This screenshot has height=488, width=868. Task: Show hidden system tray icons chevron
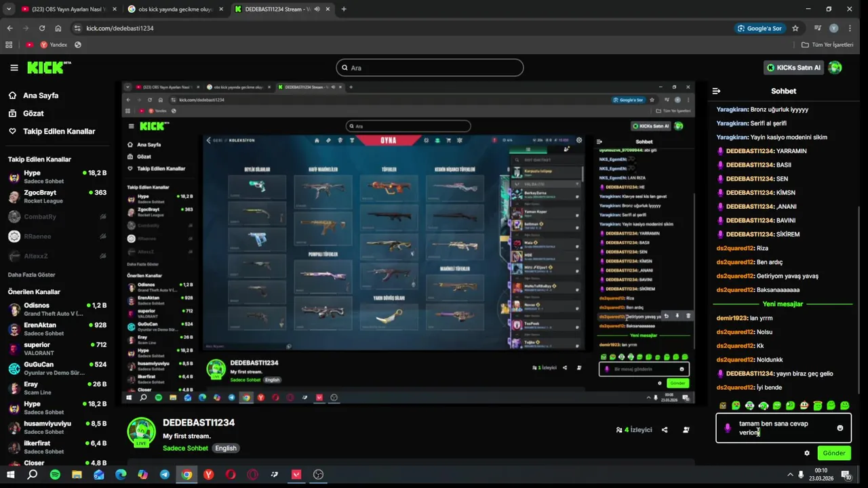(790, 474)
